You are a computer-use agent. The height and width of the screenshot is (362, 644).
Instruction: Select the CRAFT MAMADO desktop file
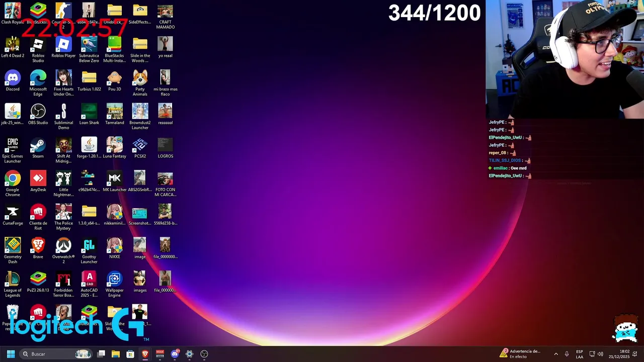[x=165, y=16]
